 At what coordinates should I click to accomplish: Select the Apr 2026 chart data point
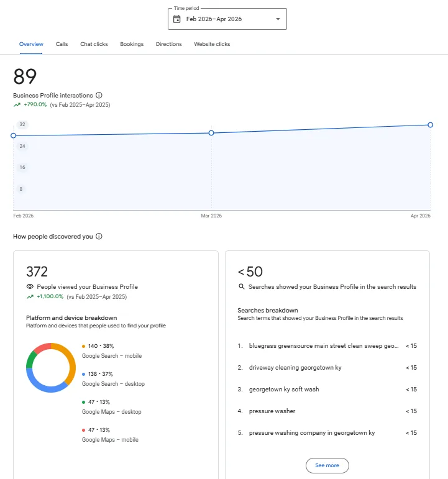[x=430, y=125]
